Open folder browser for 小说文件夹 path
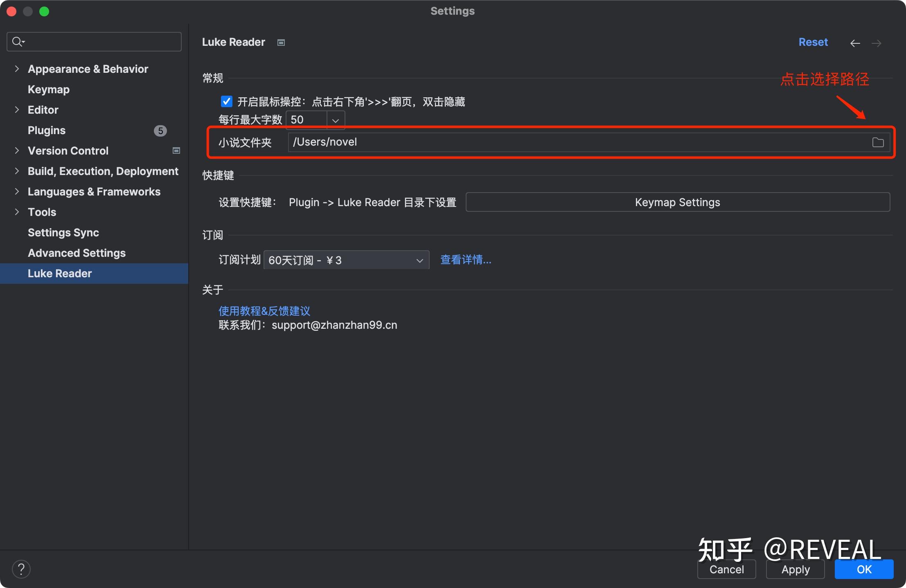The height and width of the screenshot is (588, 906). [x=878, y=142]
